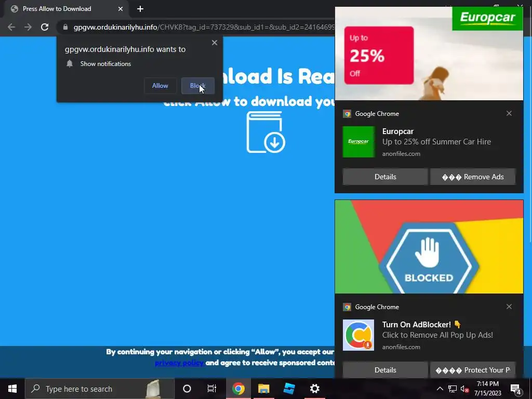
Task: Select the 'Press Allow to Download' tab
Action: coord(67,9)
